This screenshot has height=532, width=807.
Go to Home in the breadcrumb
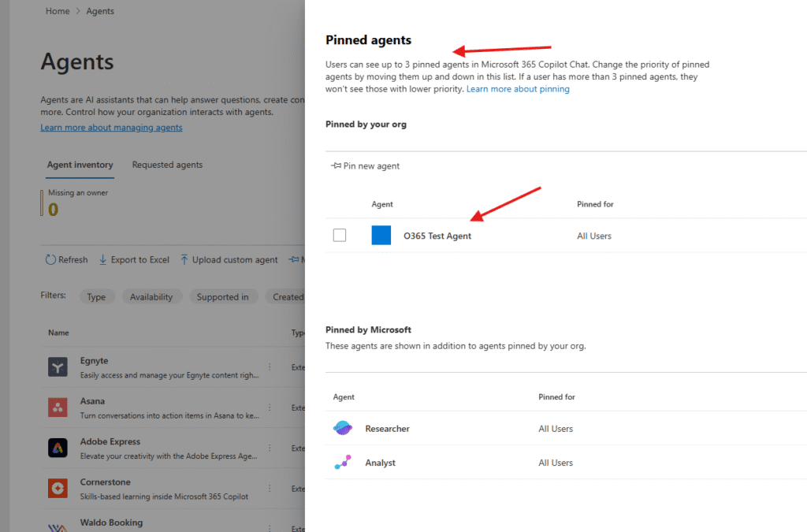[58, 11]
